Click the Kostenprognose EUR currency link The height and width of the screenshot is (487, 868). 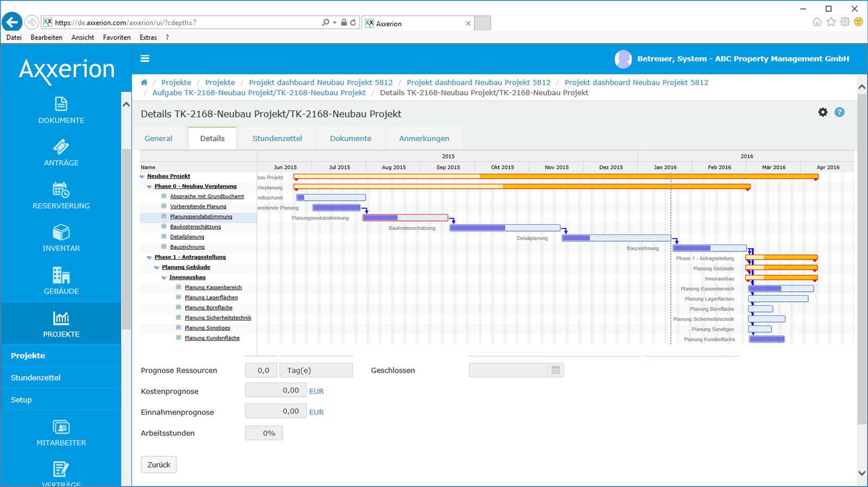click(316, 391)
